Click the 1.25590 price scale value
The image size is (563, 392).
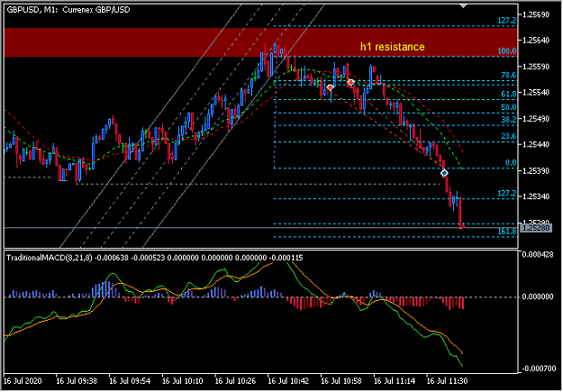click(x=536, y=67)
